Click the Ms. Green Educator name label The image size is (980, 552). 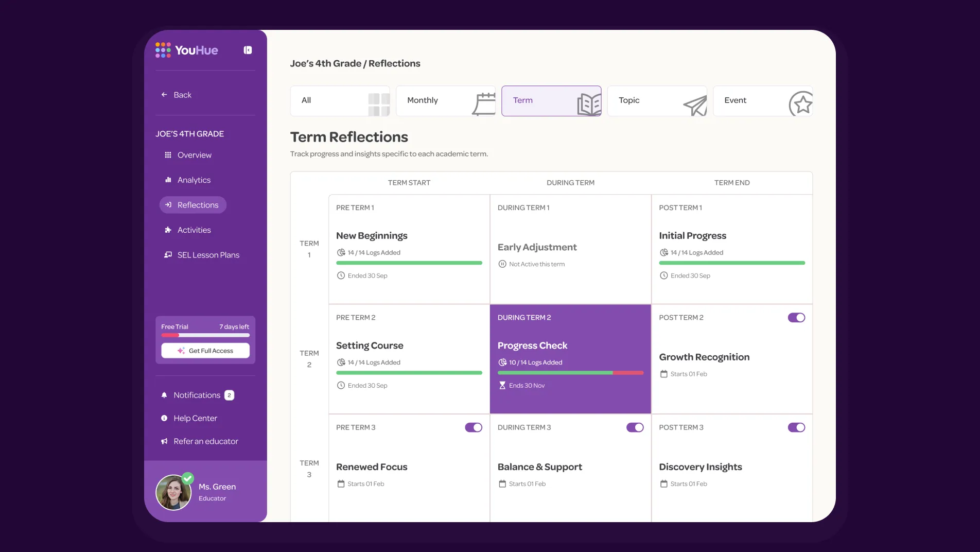click(217, 492)
